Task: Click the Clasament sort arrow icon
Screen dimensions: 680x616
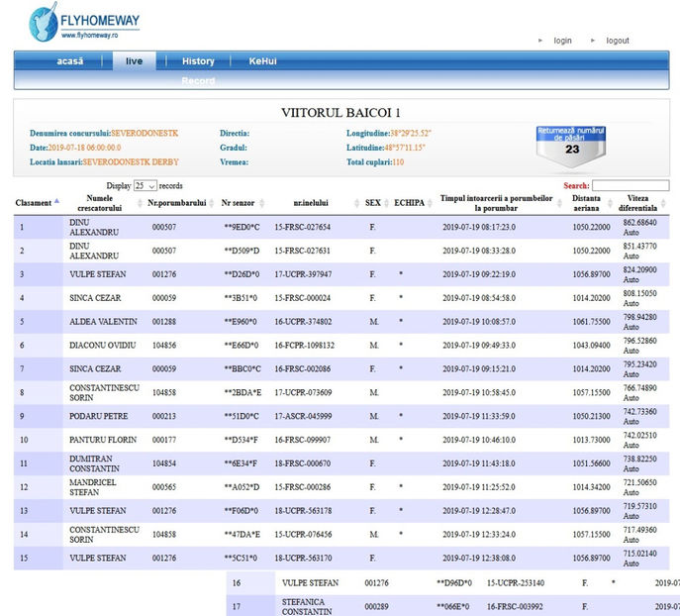Action: (56, 203)
